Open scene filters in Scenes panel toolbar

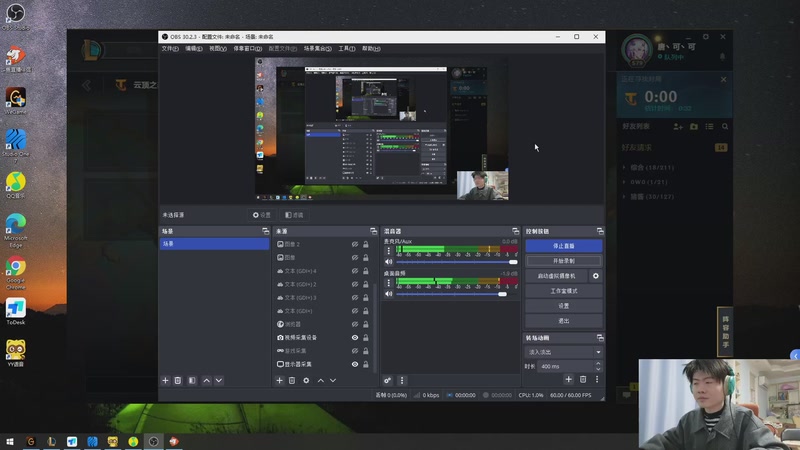tap(192, 381)
